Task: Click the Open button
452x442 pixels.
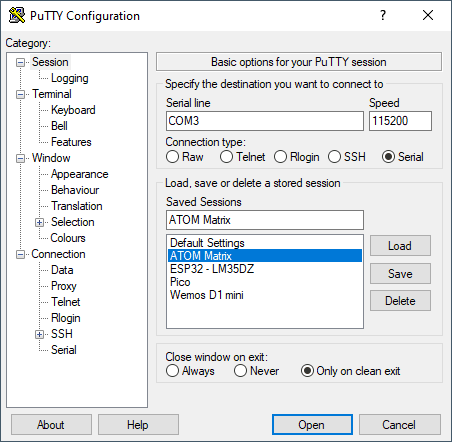Action: (312, 425)
